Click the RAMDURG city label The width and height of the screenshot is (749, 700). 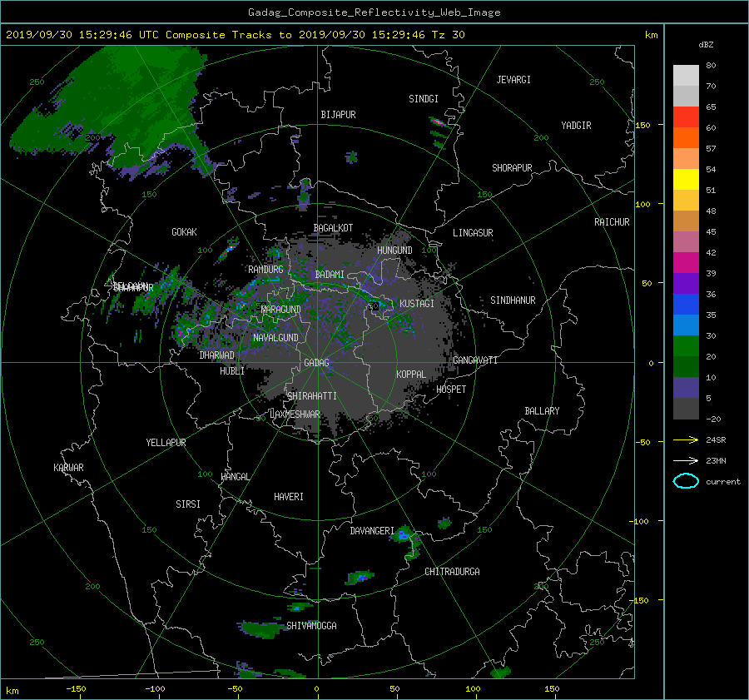[x=265, y=270]
